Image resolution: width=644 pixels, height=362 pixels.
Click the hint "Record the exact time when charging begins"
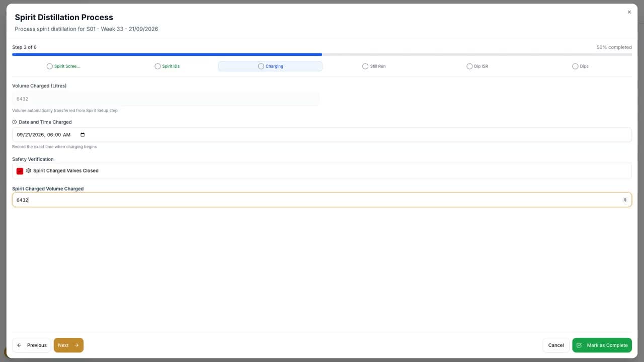tap(54, 147)
